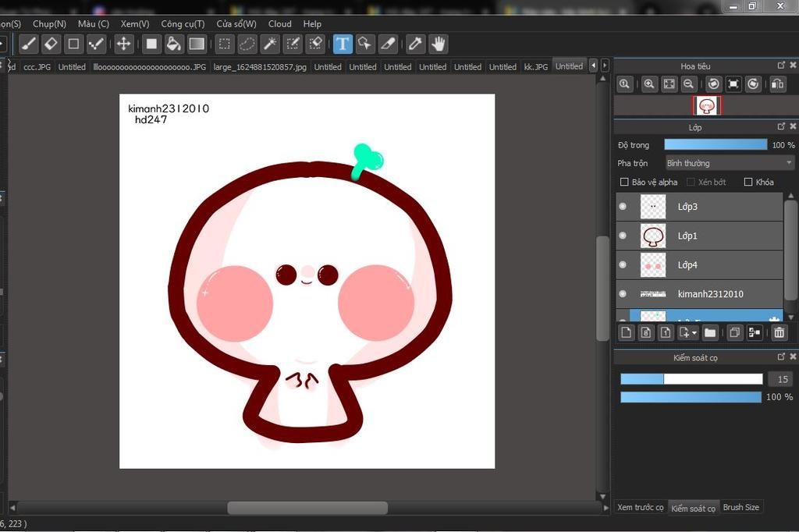Open the Màu (C) menu
The height and width of the screenshot is (532, 799).
coord(94,24)
